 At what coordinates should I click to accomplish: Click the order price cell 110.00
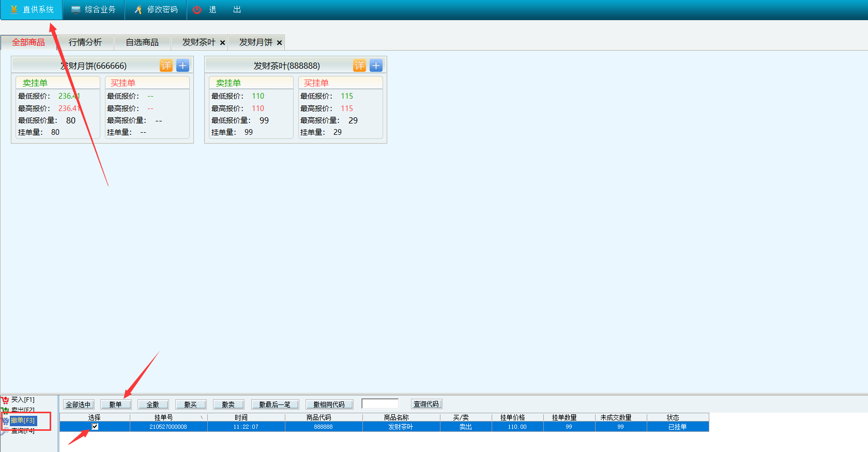[517, 427]
